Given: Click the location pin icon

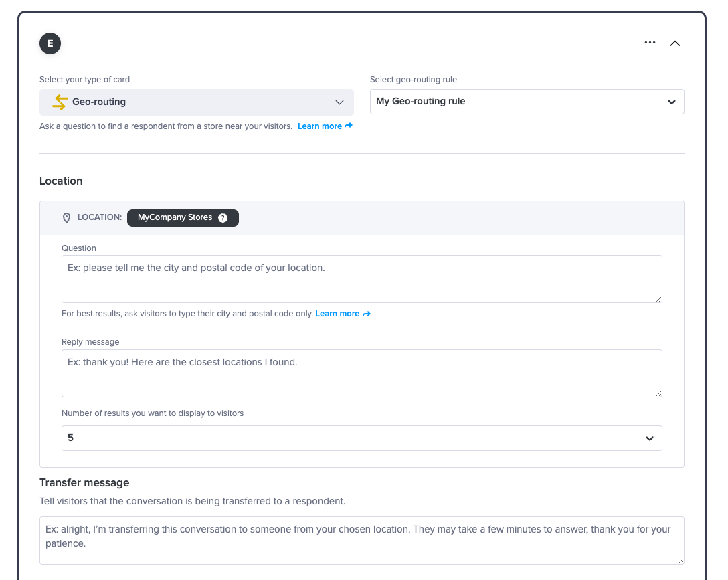Looking at the screenshot, I should [x=66, y=218].
